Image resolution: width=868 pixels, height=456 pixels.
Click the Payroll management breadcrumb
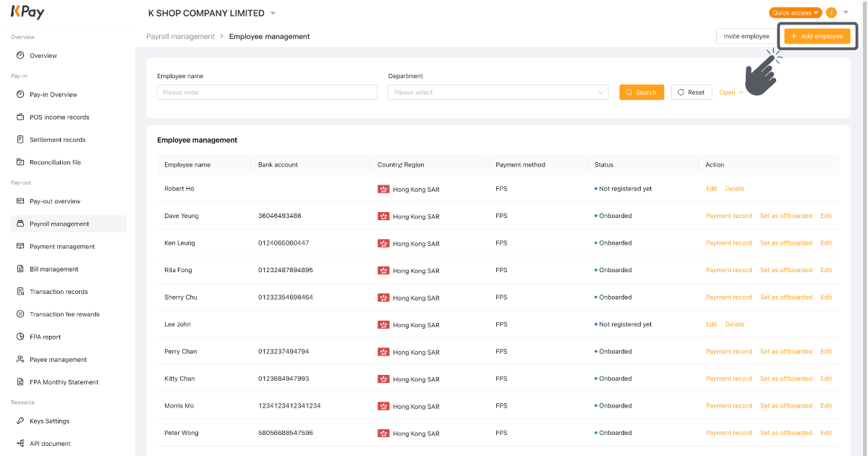[x=180, y=35]
